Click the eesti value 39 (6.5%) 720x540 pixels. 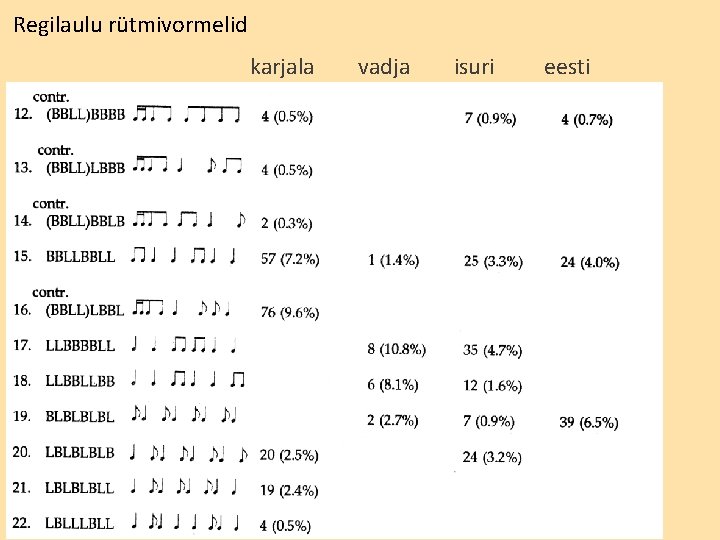(588, 423)
